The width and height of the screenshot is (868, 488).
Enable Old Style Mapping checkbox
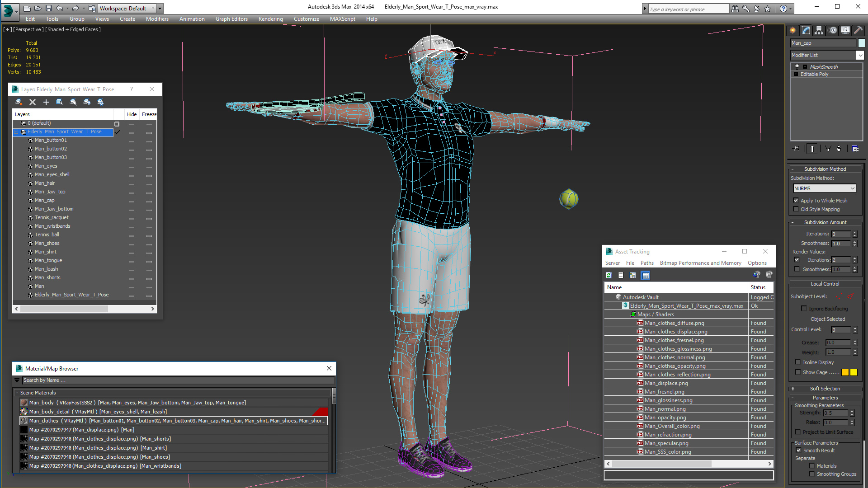point(796,209)
